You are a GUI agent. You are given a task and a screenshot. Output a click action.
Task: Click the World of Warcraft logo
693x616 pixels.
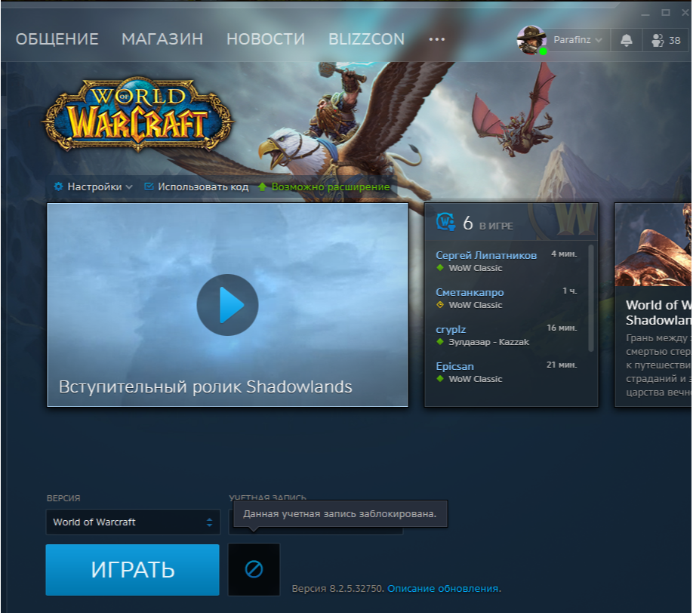pos(138,114)
